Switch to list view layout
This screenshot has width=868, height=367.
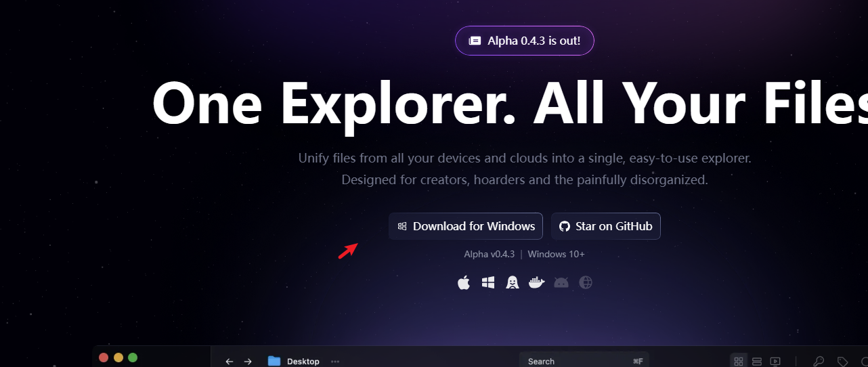[758, 362]
